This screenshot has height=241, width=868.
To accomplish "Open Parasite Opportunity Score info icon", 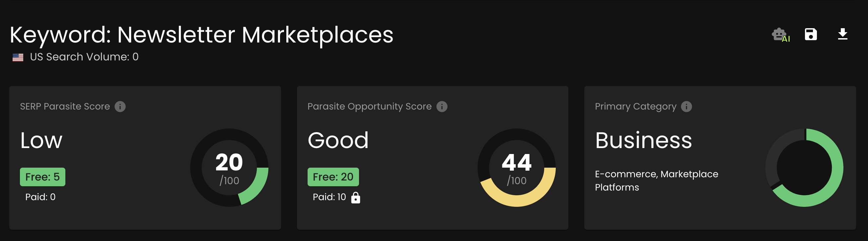I will [x=442, y=107].
